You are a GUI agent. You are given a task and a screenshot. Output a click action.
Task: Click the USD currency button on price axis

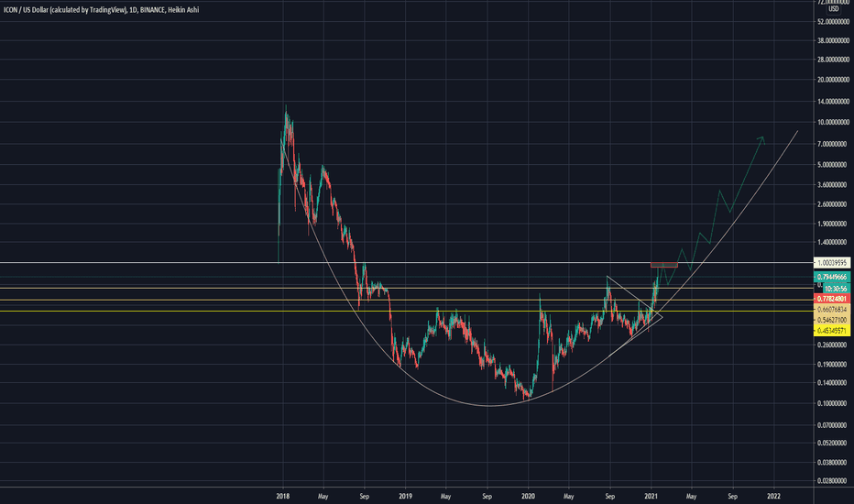coord(833,9)
